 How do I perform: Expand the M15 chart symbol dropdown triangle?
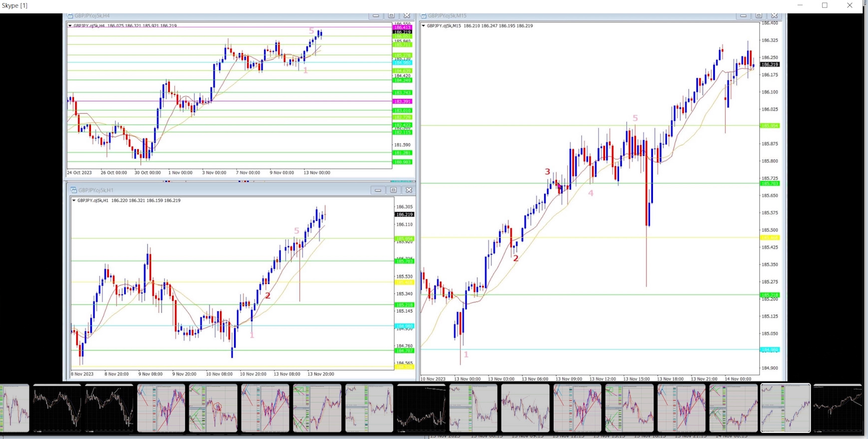tap(423, 26)
